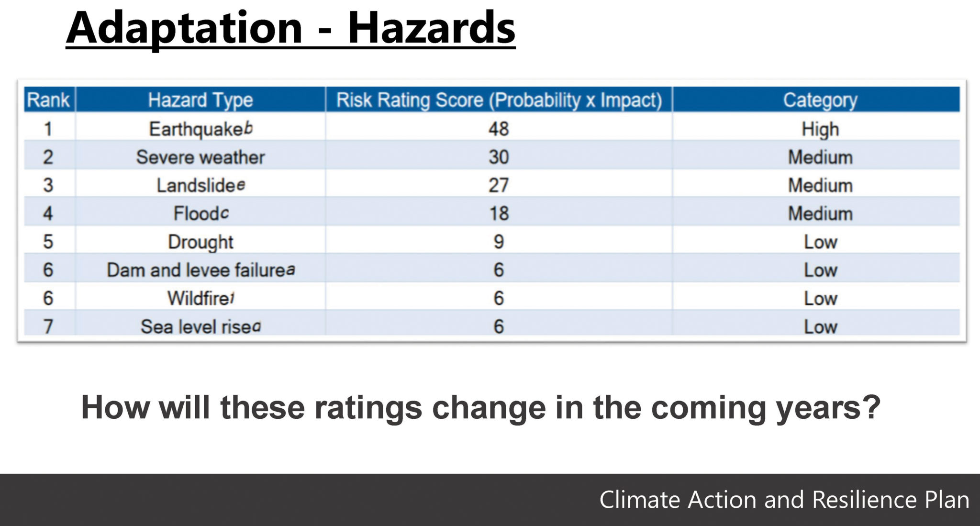980x526 pixels.
Task: Click the Risk Rating Score column header
Action: (499, 100)
